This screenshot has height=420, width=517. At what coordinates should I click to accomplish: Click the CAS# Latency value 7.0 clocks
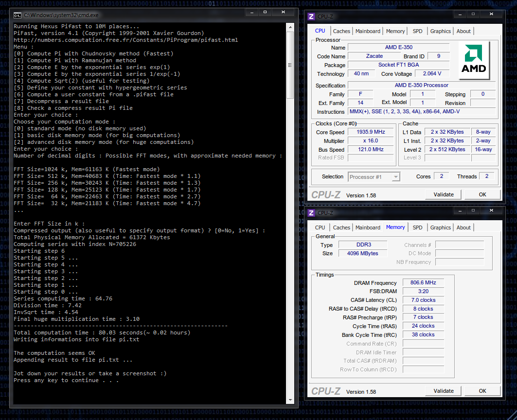423,300
